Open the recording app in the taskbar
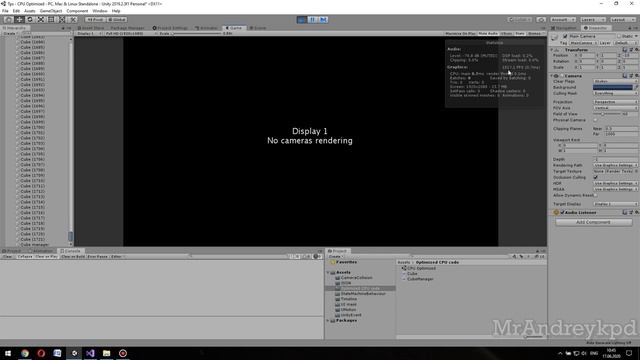 point(123,353)
